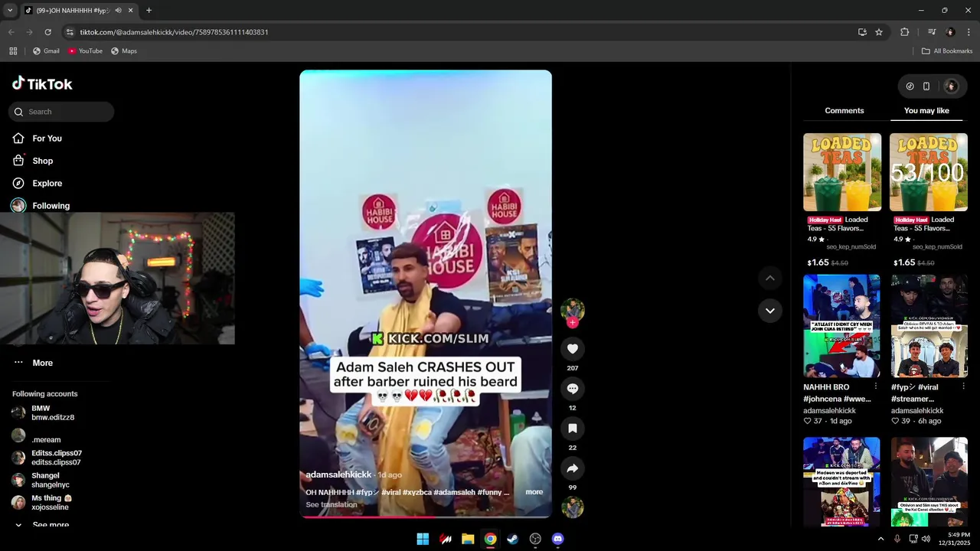The width and height of the screenshot is (980, 551).
Task: Go to next video with down chevron
Action: pyautogui.click(x=769, y=311)
